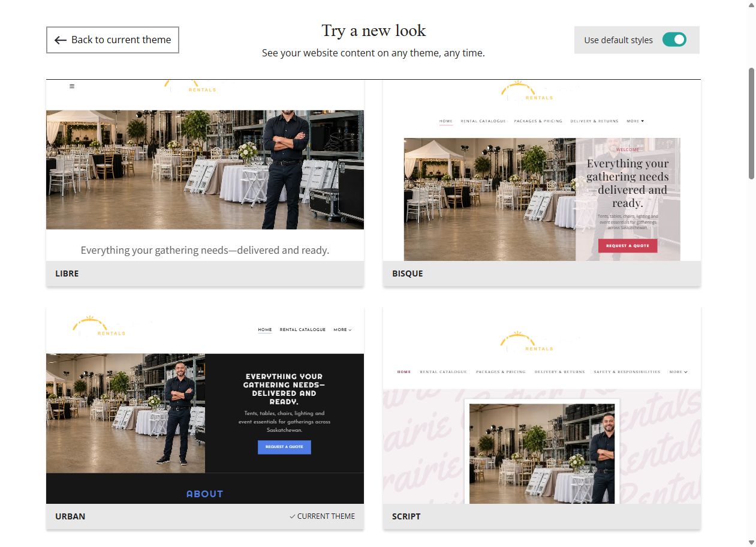Click blue Request a Quote in Urban preview

(284, 447)
